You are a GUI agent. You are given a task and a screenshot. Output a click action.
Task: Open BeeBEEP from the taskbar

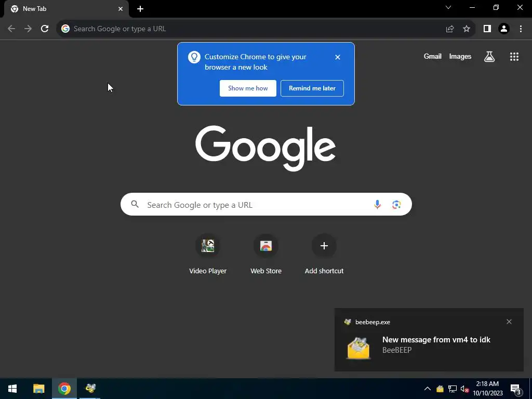pos(90,389)
